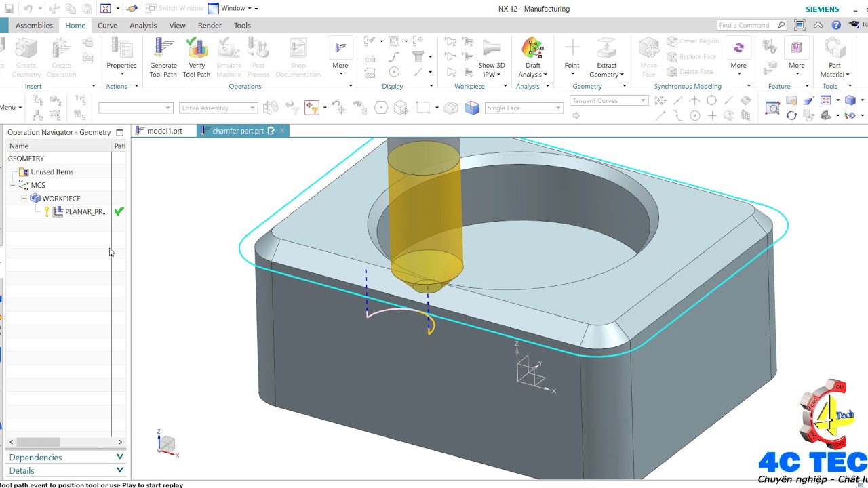Collapse the WORKPIECE tree node
Image resolution: width=868 pixels, height=488 pixels.
(x=24, y=199)
